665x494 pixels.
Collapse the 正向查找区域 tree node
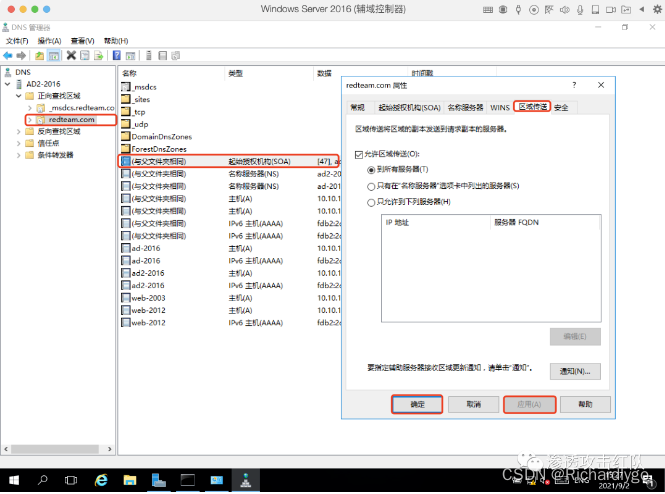coord(19,96)
